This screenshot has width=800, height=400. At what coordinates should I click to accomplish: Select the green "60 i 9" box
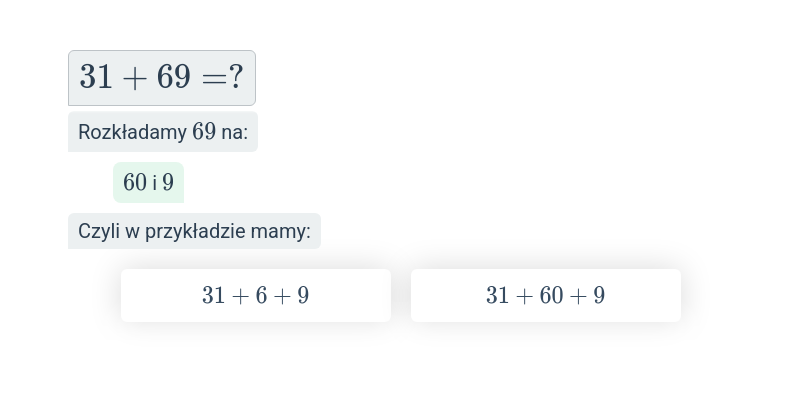click(x=148, y=183)
